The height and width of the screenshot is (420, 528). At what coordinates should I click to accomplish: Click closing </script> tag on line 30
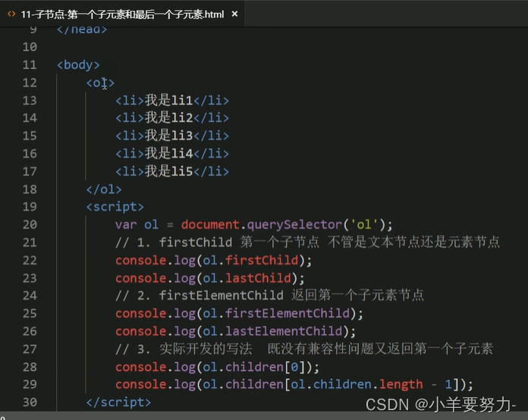(x=118, y=403)
